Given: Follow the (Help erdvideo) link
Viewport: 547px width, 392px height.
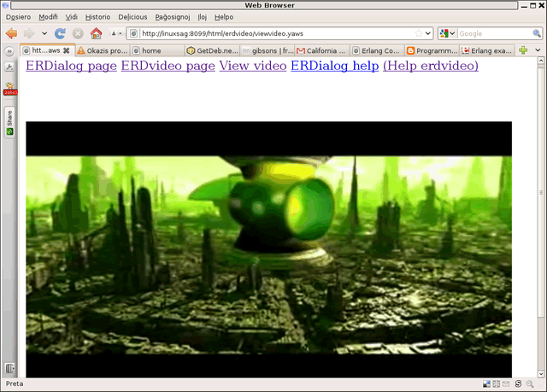Looking at the screenshot, I should tap(431, 66).
